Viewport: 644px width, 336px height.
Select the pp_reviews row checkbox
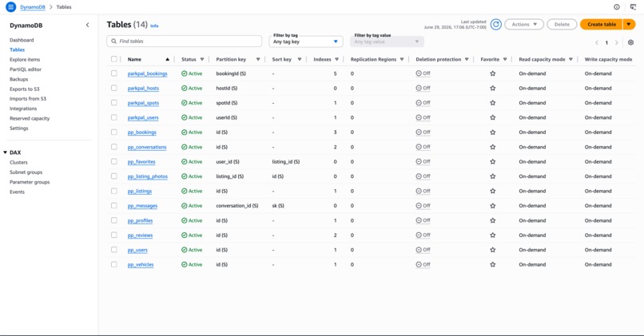[113, 235]
